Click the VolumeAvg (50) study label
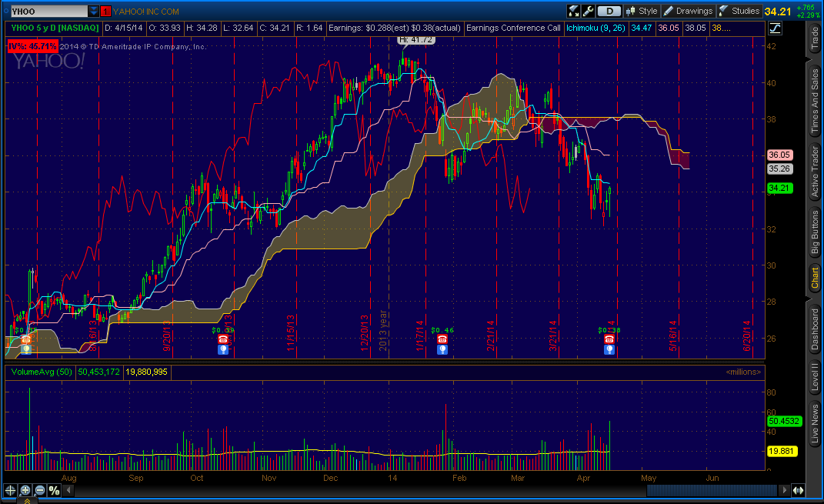Image resolution: width=824 pixels, height=504 pixels. pyautogui.click(x=41, y=372)
